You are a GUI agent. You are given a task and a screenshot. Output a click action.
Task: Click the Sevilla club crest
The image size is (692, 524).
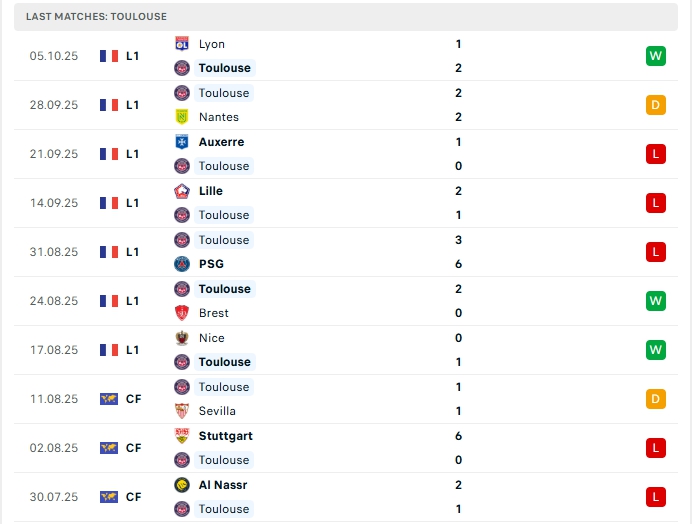pos(182,411)
